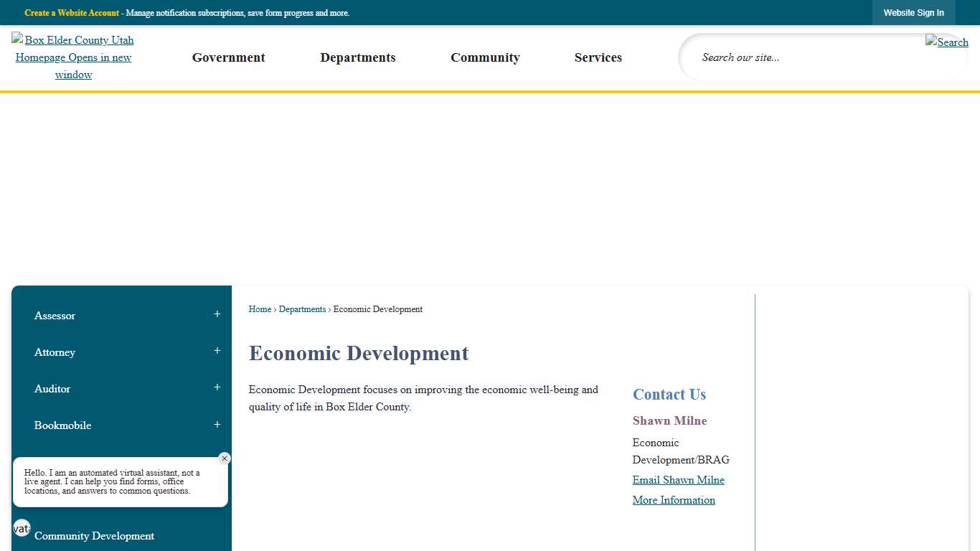Expand the Bookmobile sidebar section
This screenshot has height=551, width=980.
click(x=217, y=424)
